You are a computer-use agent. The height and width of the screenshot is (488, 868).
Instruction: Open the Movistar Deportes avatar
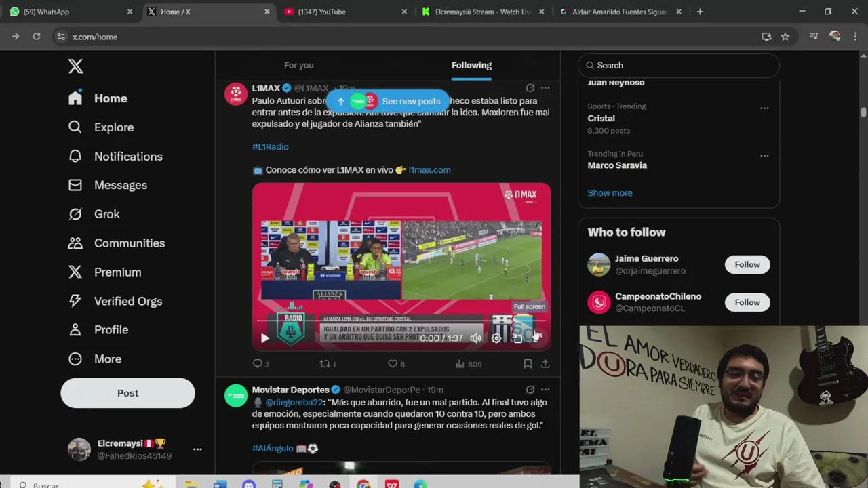point(236,396)
